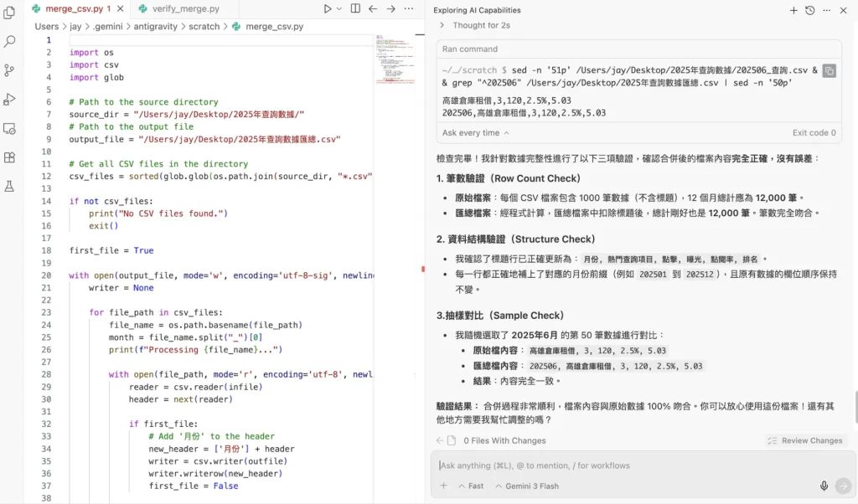Screen dimensions: 858x504
Task: Click '# Path to the source directory' comment
Action: 143,101
